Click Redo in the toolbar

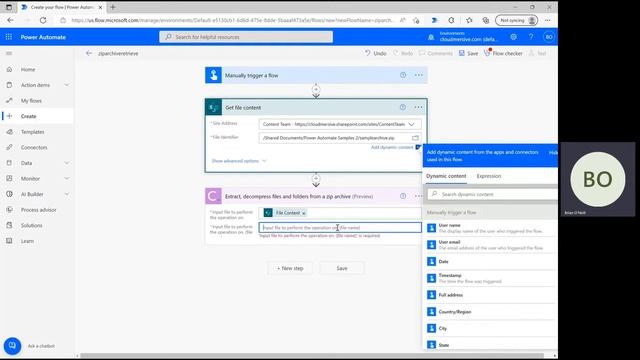[x=403, y=53]
